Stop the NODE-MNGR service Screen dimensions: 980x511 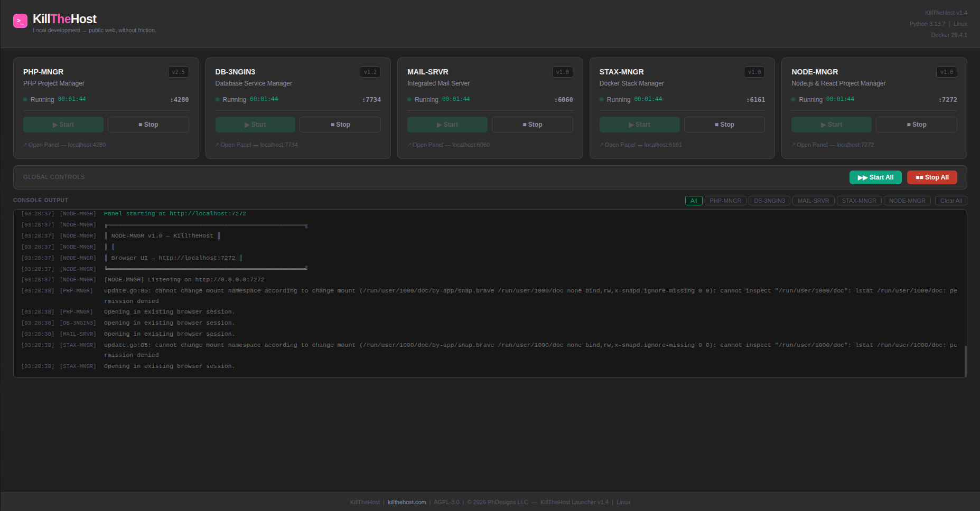click(917, 125)
